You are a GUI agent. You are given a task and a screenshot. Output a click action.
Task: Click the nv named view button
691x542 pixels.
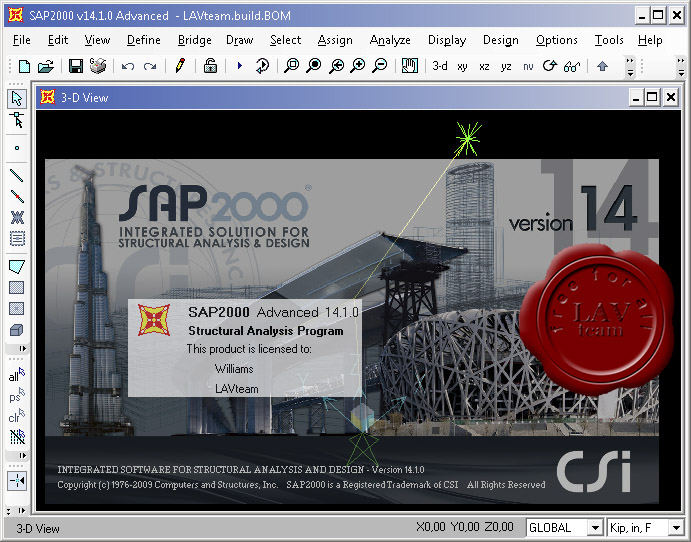pos(528,67)
